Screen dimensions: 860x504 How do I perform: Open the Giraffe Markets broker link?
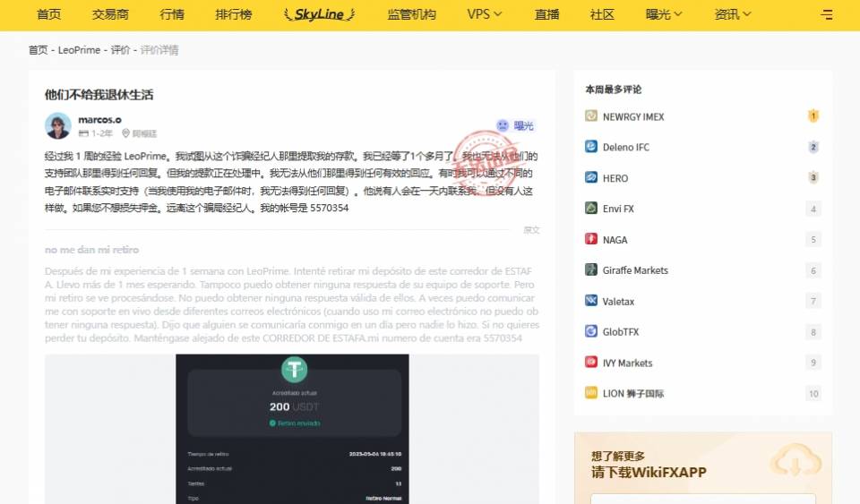[x=635, y=270]
